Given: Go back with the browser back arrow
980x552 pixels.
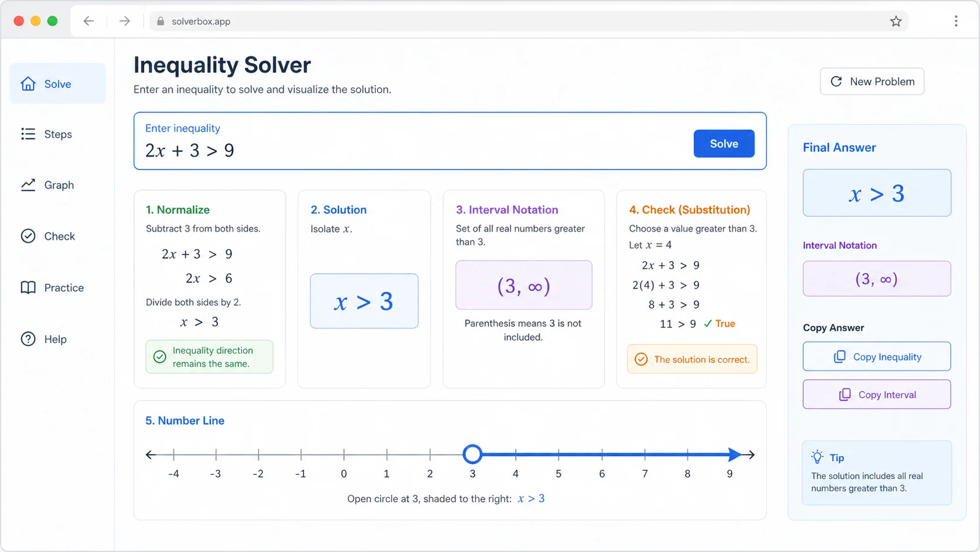Looking at the screenshot, I should coord(89,21).
